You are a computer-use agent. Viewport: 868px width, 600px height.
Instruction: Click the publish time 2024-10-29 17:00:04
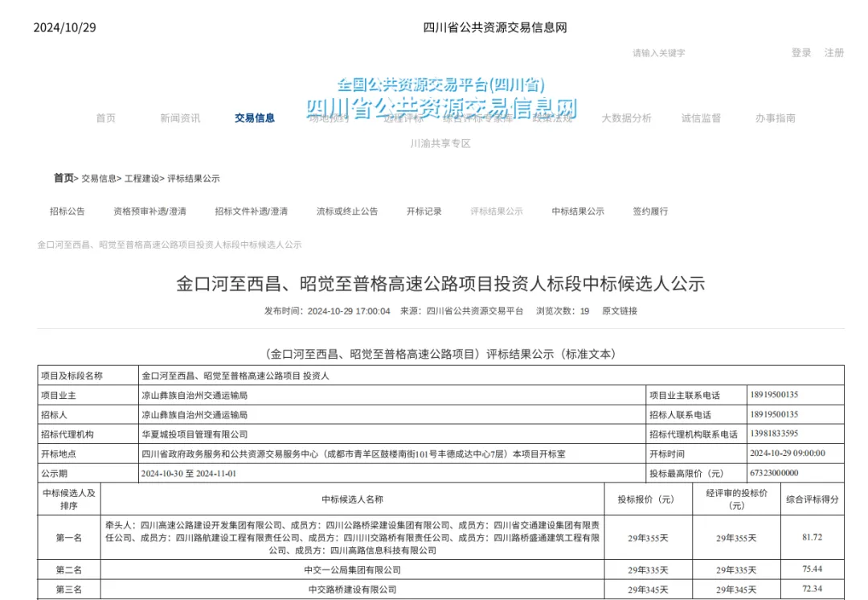pos(349,310)
